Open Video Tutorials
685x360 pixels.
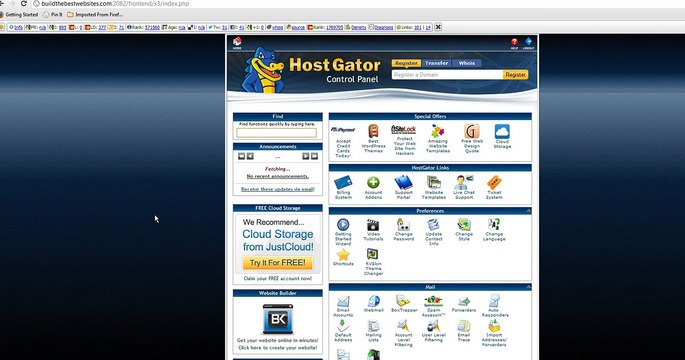(373, 230)
